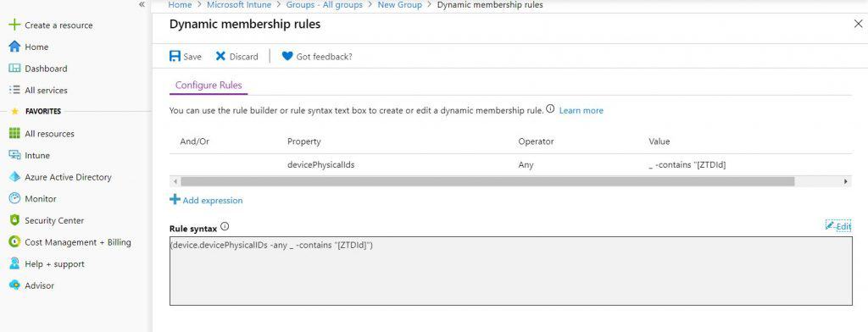Click the Value column header
Viewport: 868px width, 332px height.
(x=659, y=141)
